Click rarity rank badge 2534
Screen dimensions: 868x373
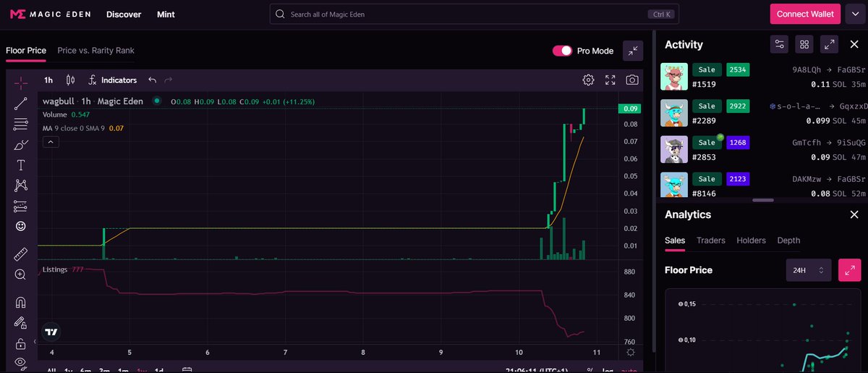point(738,70)
